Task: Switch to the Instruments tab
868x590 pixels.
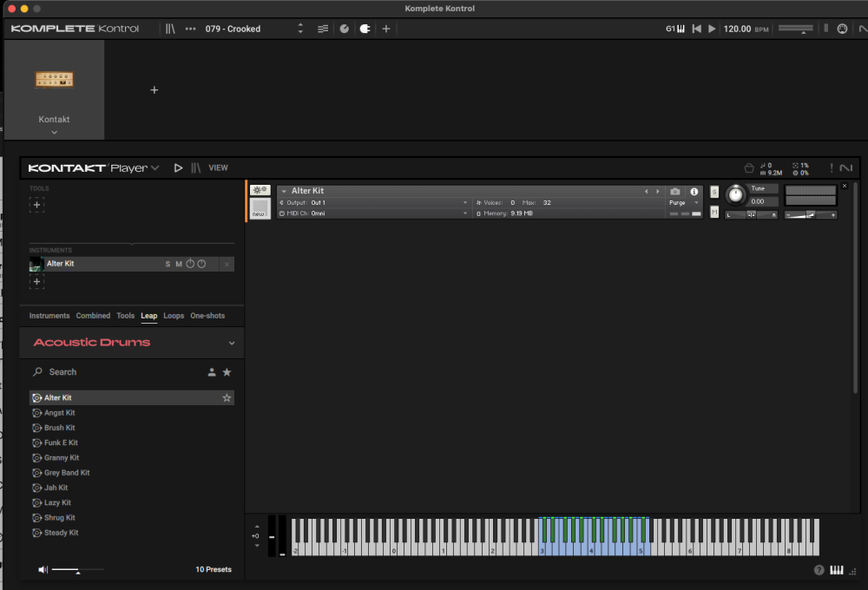Action: [49, 316]
